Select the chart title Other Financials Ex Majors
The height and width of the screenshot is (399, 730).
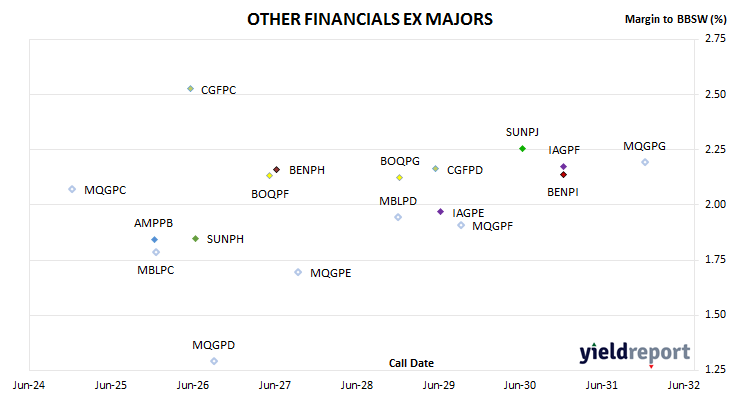click(370, 19)
